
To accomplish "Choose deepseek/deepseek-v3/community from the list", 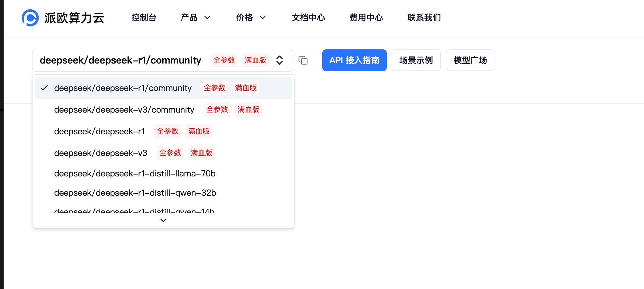I will [163, 110].
